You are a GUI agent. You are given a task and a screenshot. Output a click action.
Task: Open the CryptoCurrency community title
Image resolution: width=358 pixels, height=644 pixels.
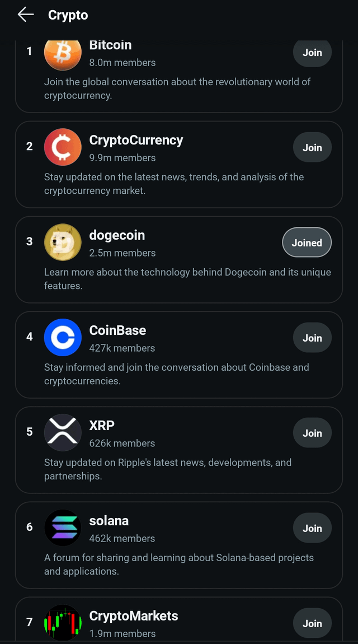136,140
